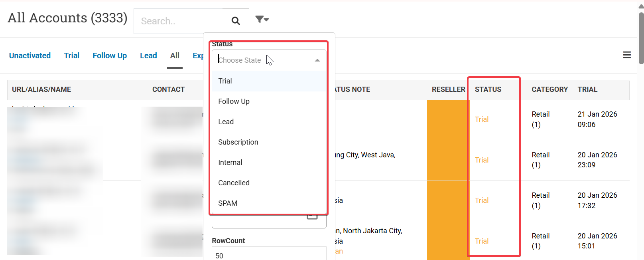Click the calendar icon below dropdown

(x=312, y=217)
